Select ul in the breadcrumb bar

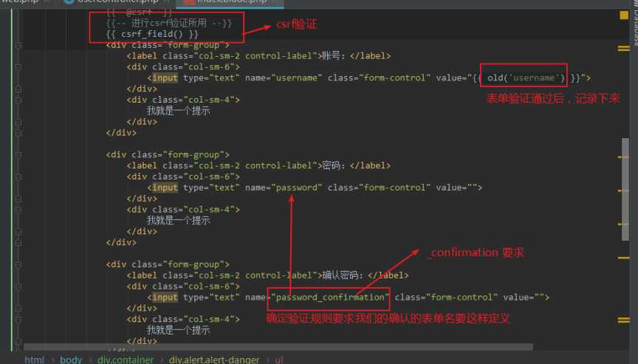(278, 360)
